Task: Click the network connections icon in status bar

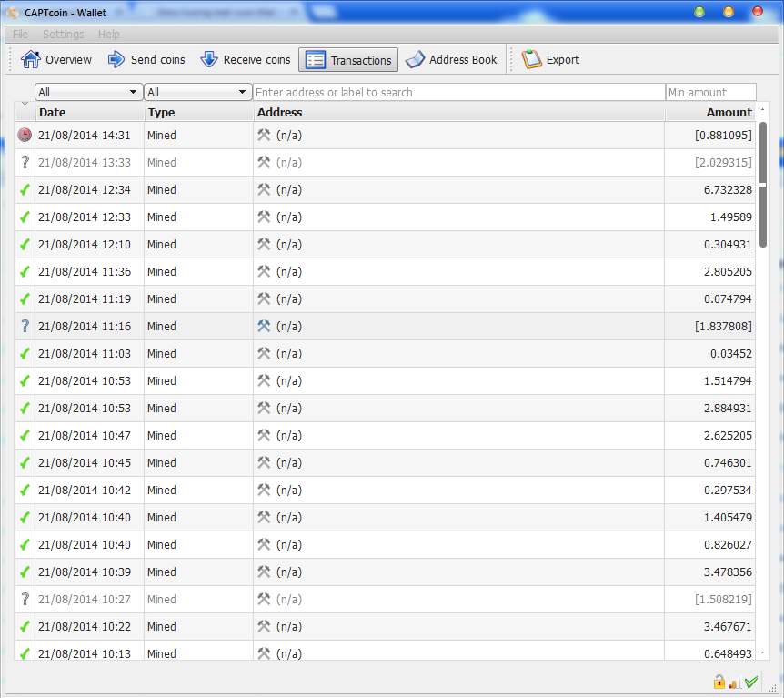Action: click(735, 682)
